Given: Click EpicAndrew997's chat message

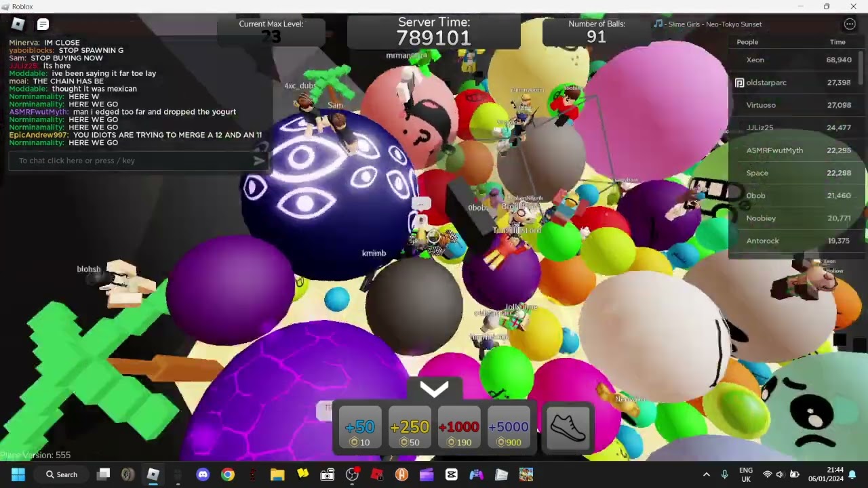Looking at the screenshot, I should pos(135,135).
